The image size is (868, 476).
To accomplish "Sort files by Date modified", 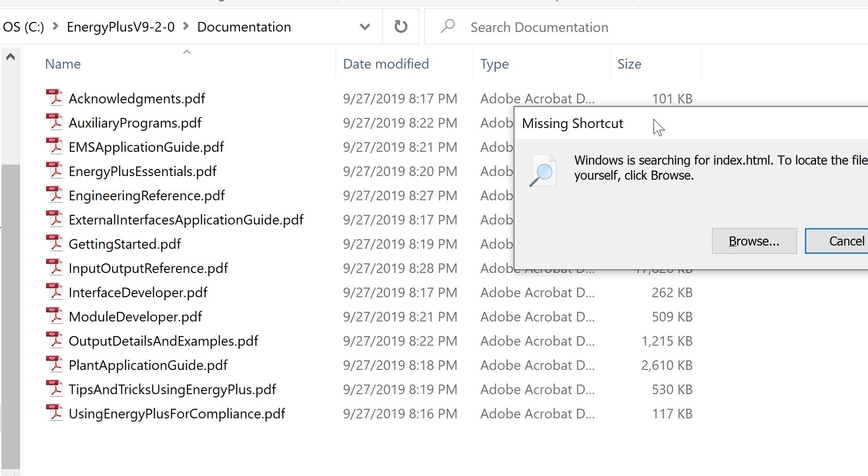I will 386,64.
